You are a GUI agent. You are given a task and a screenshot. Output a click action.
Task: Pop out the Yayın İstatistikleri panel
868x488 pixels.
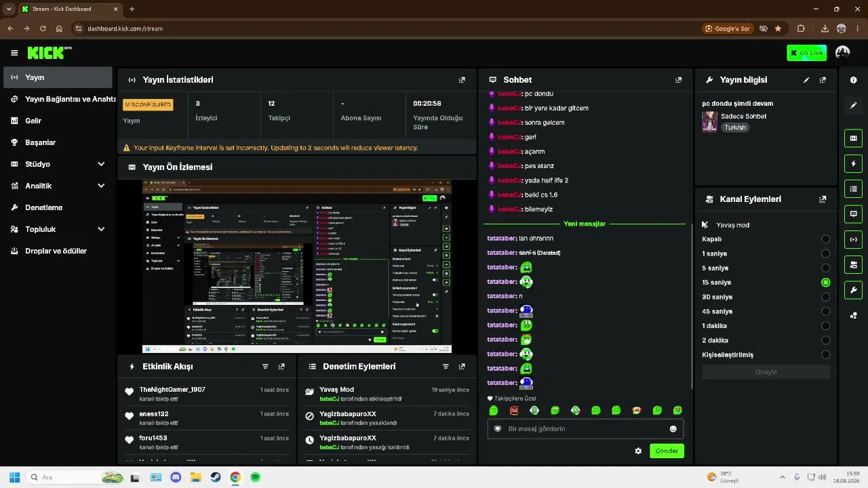(462, 80)
